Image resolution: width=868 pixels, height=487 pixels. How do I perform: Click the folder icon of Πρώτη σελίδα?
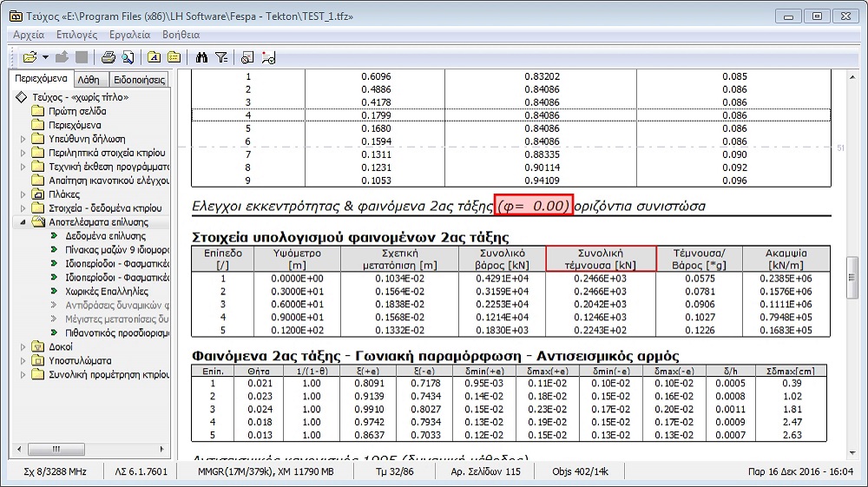[x=37, y=111]
